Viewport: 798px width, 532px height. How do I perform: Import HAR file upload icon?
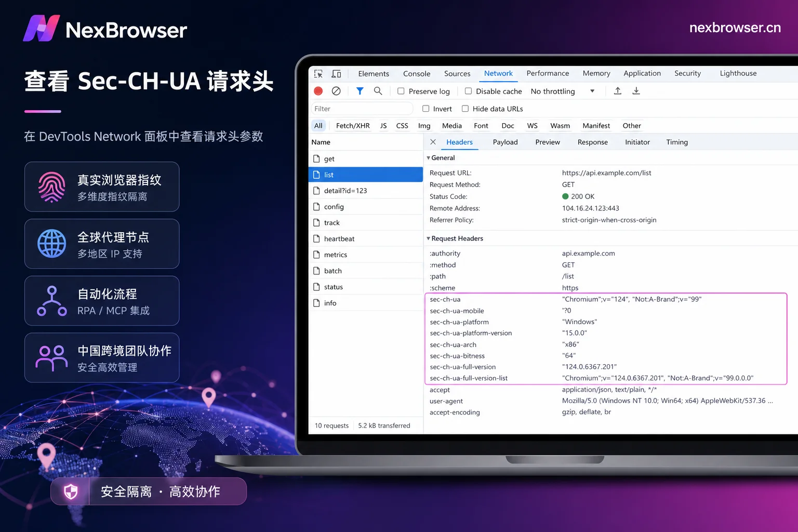(618, 91)
